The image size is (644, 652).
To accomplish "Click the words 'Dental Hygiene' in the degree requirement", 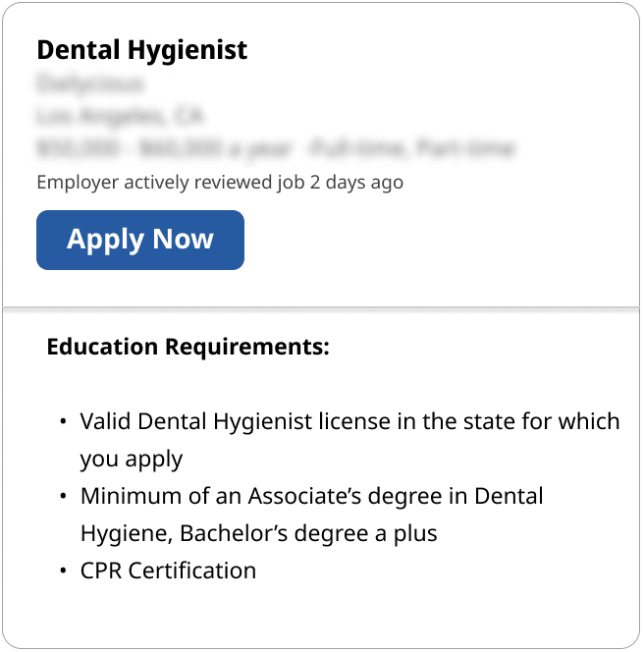I will coord(508,496).
